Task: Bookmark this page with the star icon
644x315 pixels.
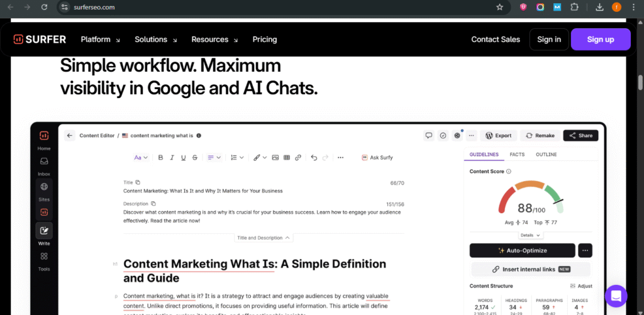Action: [x=499, y=7]
